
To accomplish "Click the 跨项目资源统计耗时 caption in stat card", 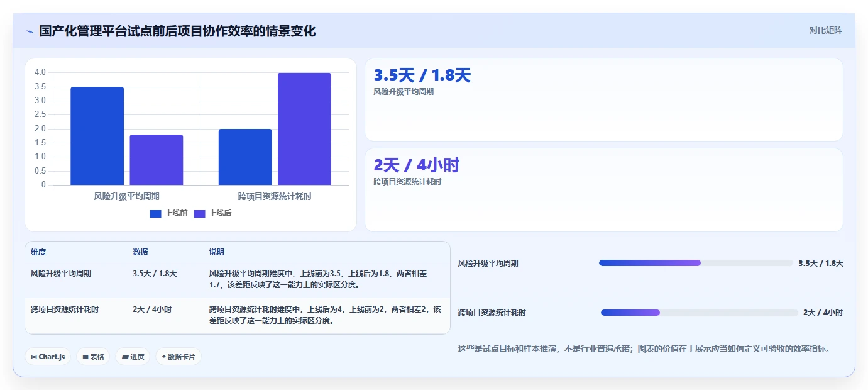I will click(407, 182).
